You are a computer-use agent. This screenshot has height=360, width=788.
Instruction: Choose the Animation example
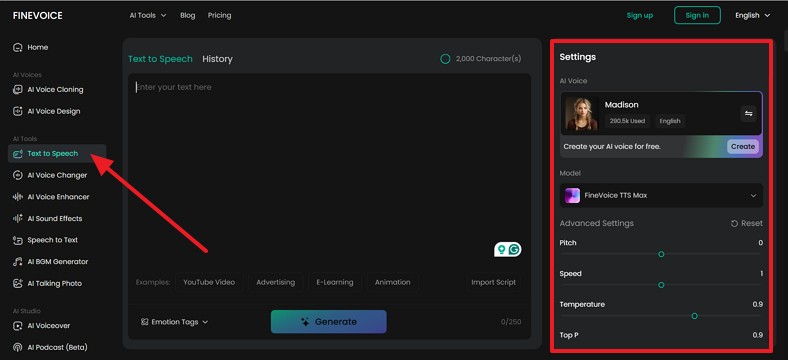tap(392, 282)
